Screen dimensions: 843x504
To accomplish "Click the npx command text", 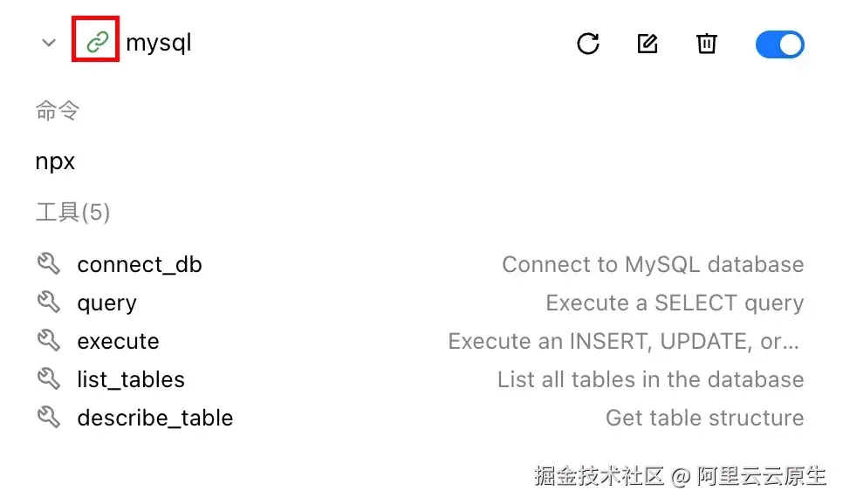I will coord(55,162).
